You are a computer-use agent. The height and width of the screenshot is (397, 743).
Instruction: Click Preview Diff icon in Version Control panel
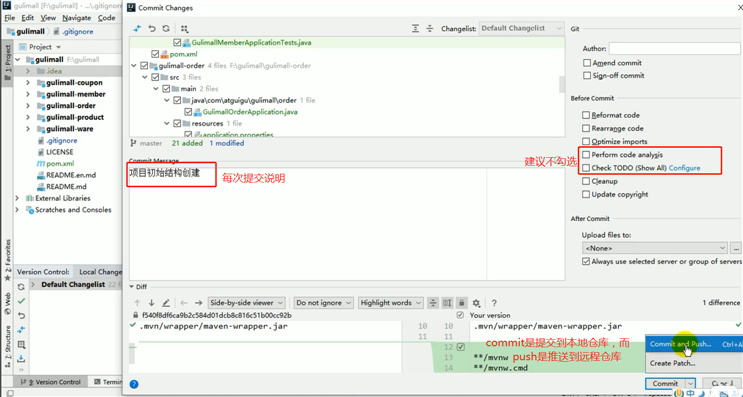(21, 344)
